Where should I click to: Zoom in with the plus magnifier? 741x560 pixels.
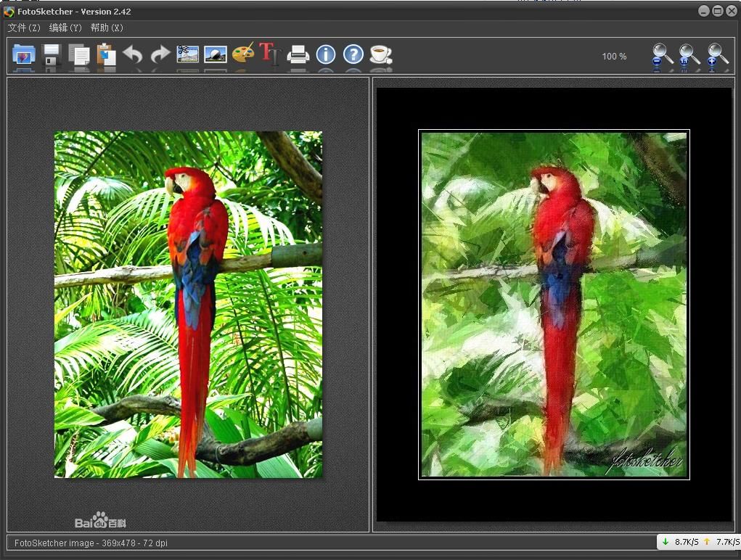718,55
